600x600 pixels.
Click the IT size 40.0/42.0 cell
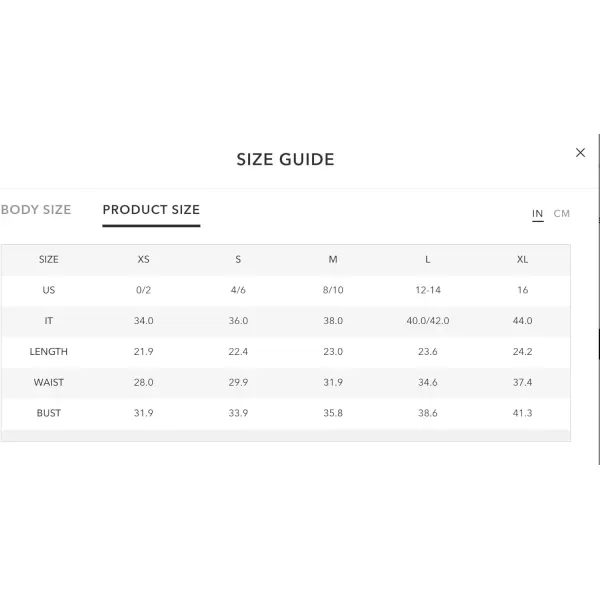click(428, 321)
